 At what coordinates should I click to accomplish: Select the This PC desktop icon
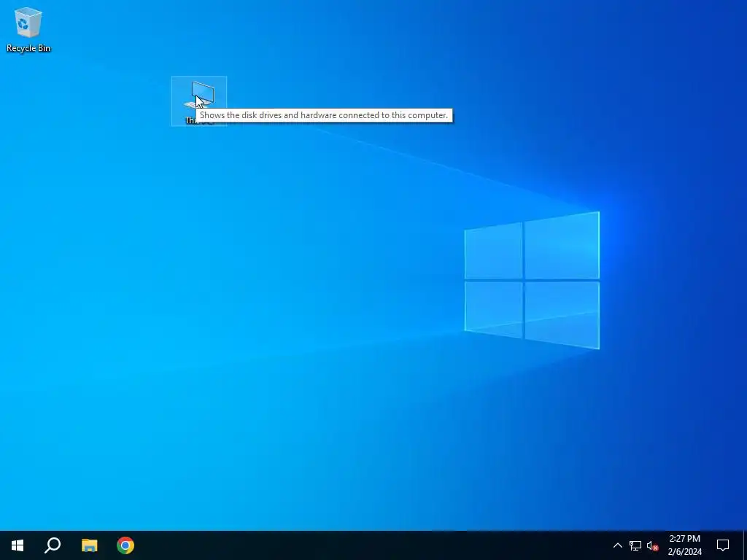point(199,101)
